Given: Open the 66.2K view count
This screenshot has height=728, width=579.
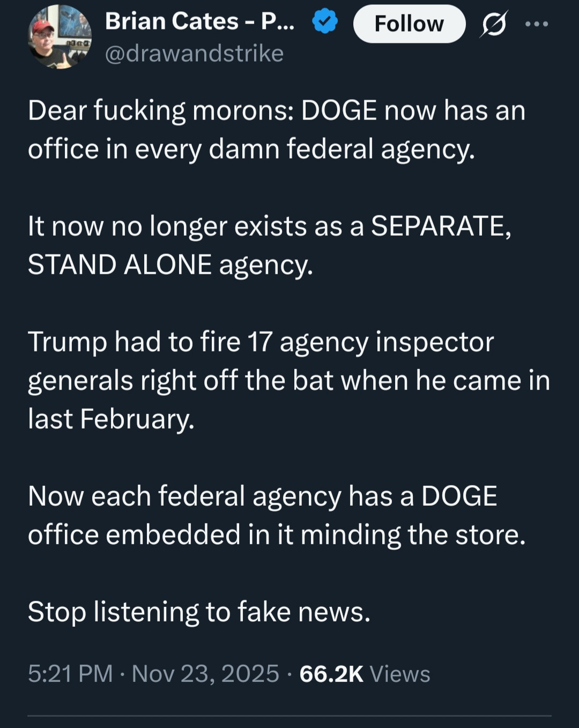Looking at the screenshot, I should click(331, 673).
